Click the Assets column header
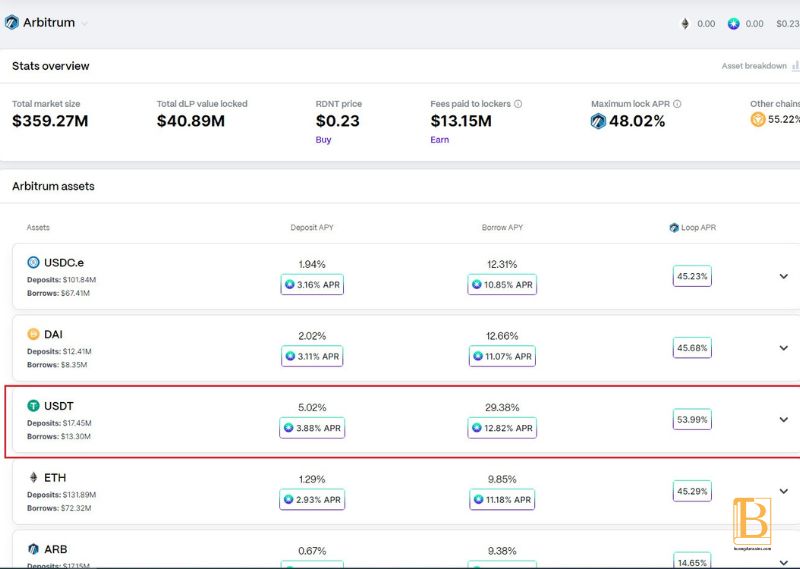This screenshot has height=569, width=800. 38,228
